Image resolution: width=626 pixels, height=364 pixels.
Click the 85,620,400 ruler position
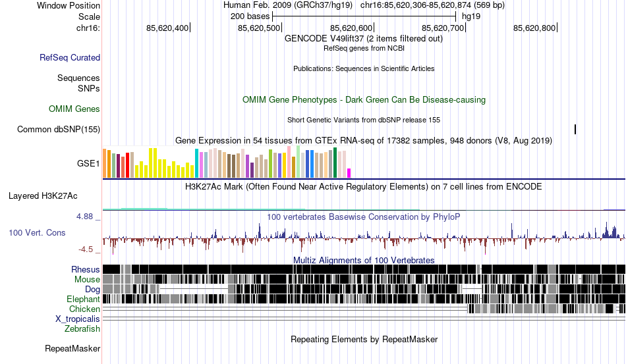[167, 28]
